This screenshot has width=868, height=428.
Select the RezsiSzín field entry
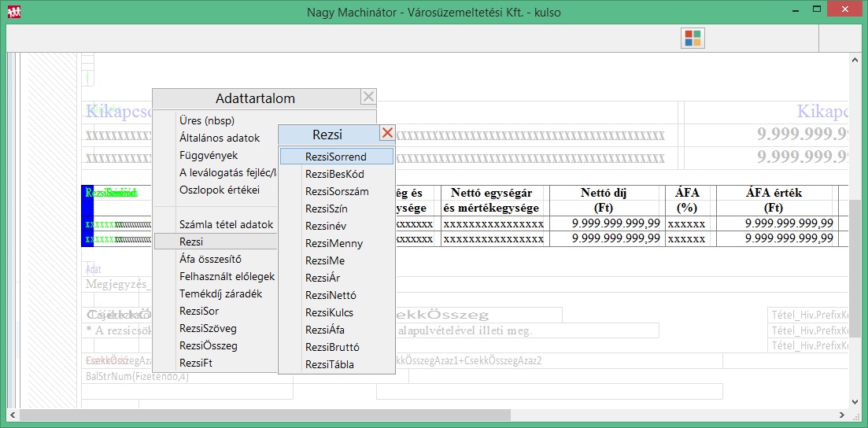point(326,208)
